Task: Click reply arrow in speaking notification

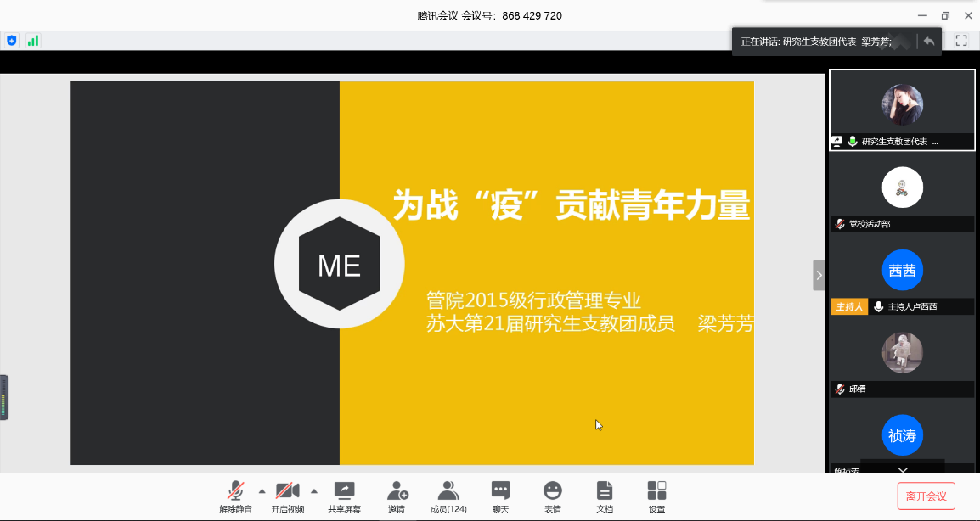Action: [x=929, y=41]
